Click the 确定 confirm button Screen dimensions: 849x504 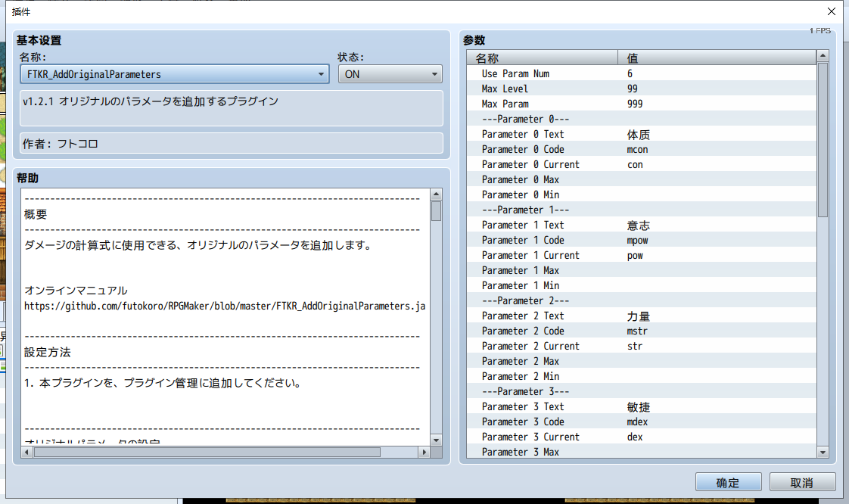coord(728,482)
